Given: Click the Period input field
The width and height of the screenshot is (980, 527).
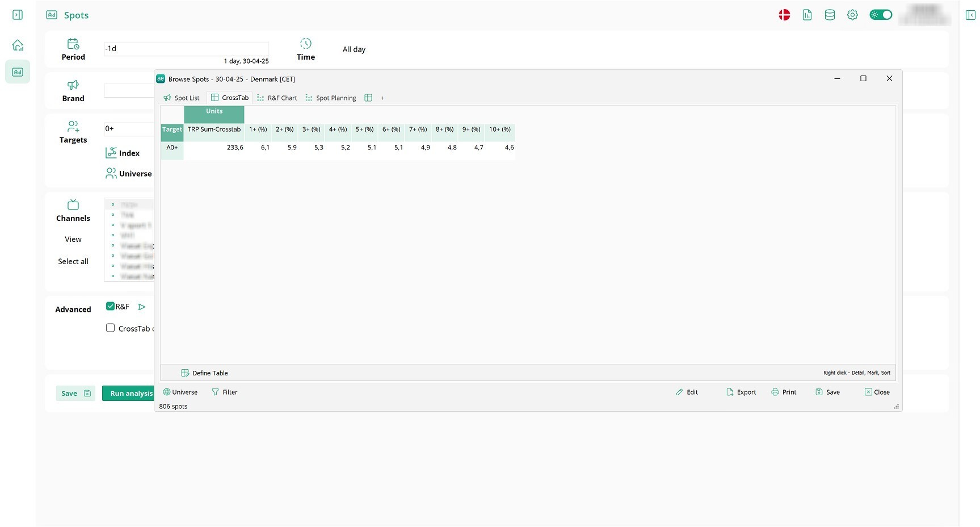Looking at the screenshot, I should (x=186, y=49).
